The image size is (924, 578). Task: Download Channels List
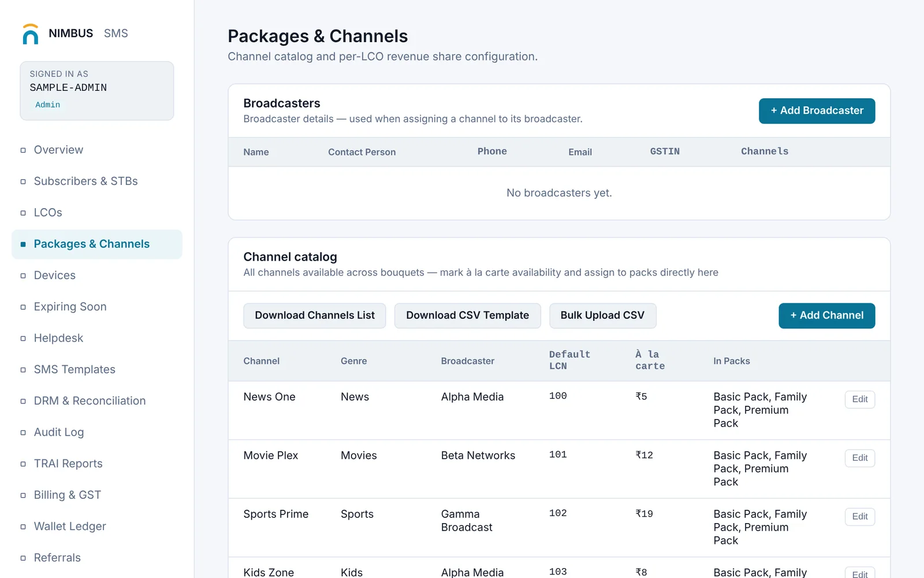click(x=315, y=316)
